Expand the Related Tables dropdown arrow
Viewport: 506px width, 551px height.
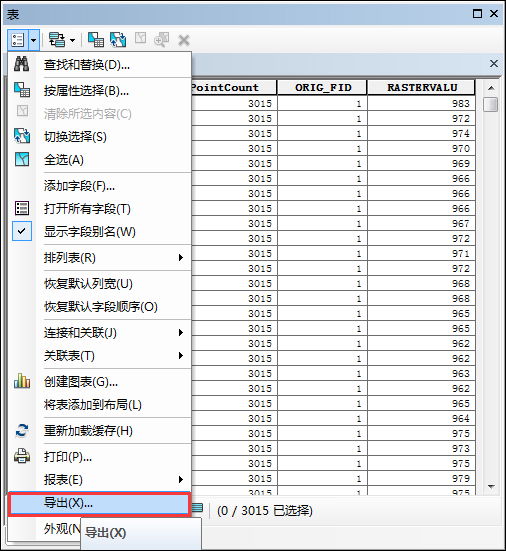tap(72, 40)
